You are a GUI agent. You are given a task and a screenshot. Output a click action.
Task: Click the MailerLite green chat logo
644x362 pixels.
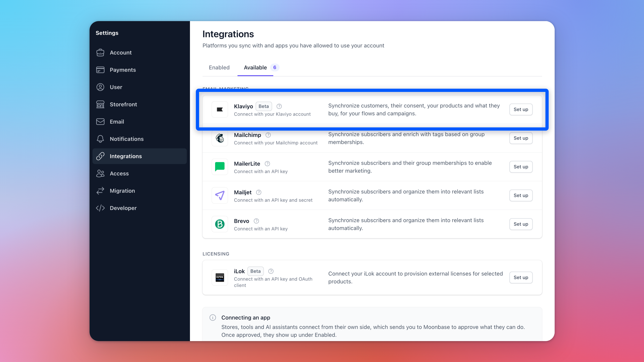tap(220, 167)
